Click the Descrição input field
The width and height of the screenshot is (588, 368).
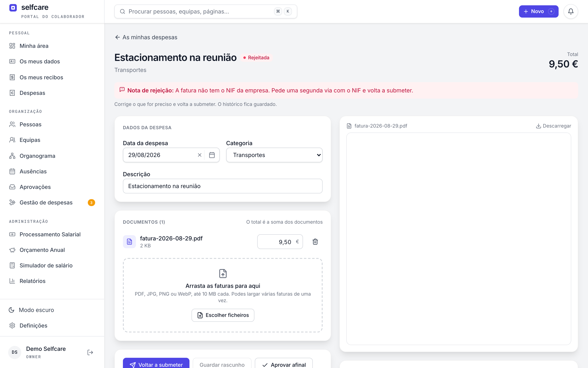pos(223,186)
